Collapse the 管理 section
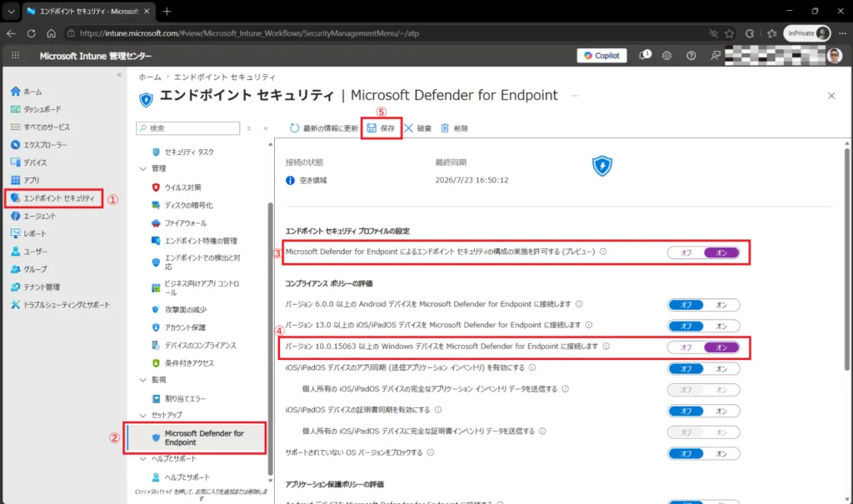Image resolution: width=853 pixels, height=504 pixels. (143, 169)
